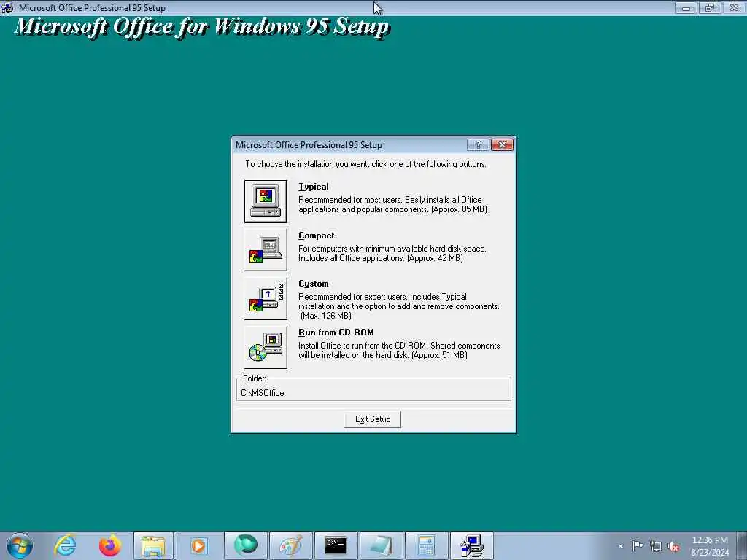Click the 'Folder:' label
This screenshot has width=747, height=560.
pyautogui.click(x=255, y=378)
